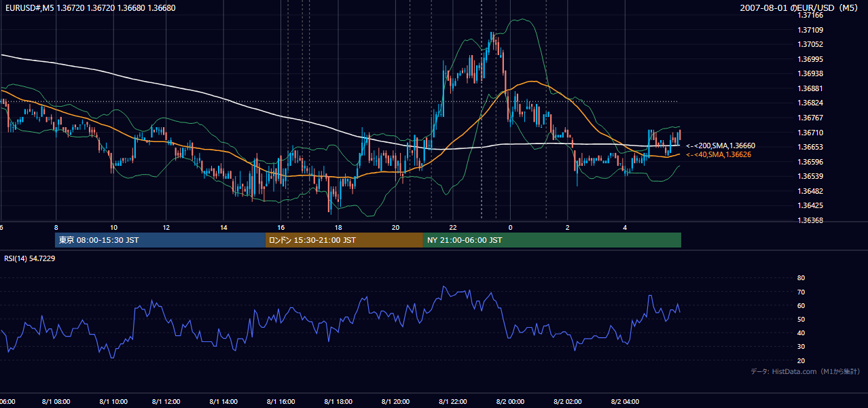
Task: Click the HistData.com data source credit
Action: (x=806, y=371)
